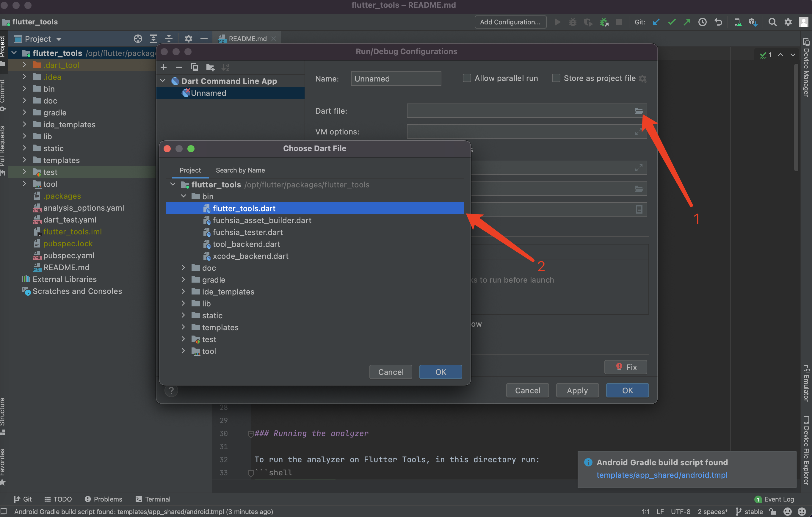The width and height of the screenshot is (812, 517).
Task: Click Cancel in Choose Dart File dialog
Action: (x=391, y=372)
